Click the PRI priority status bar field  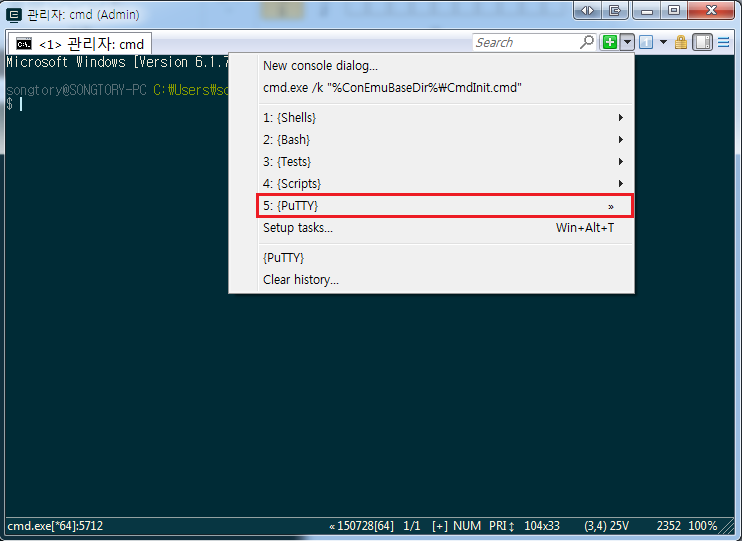point(502,526)
